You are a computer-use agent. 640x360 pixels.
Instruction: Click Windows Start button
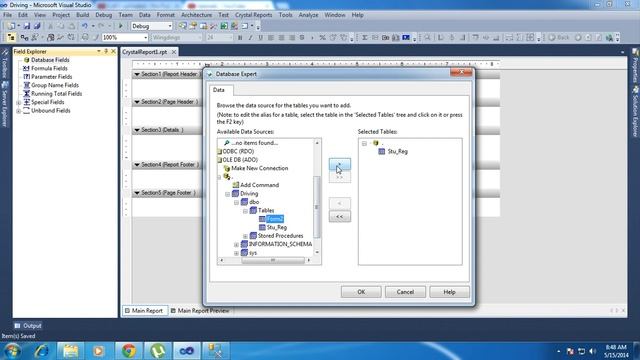[12, 351]
